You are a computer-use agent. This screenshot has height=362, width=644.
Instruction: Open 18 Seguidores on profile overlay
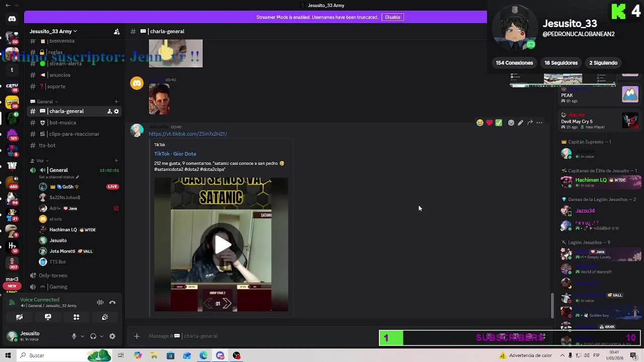point(561,63)
